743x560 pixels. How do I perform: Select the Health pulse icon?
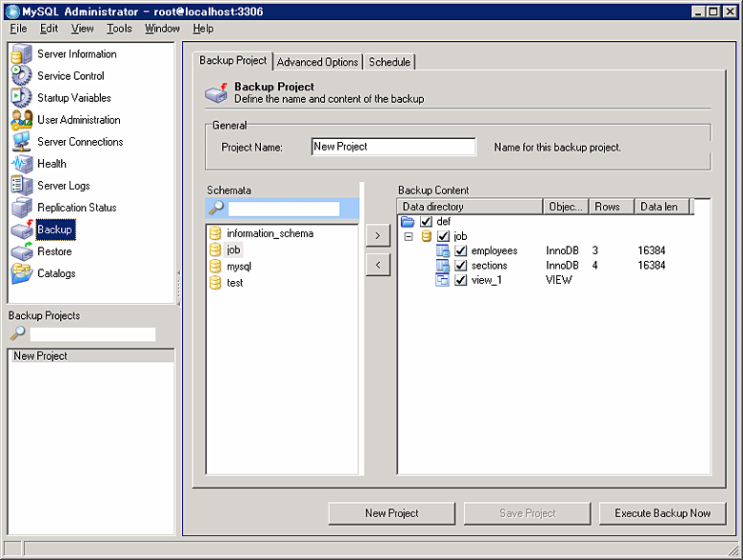point(21,164)
